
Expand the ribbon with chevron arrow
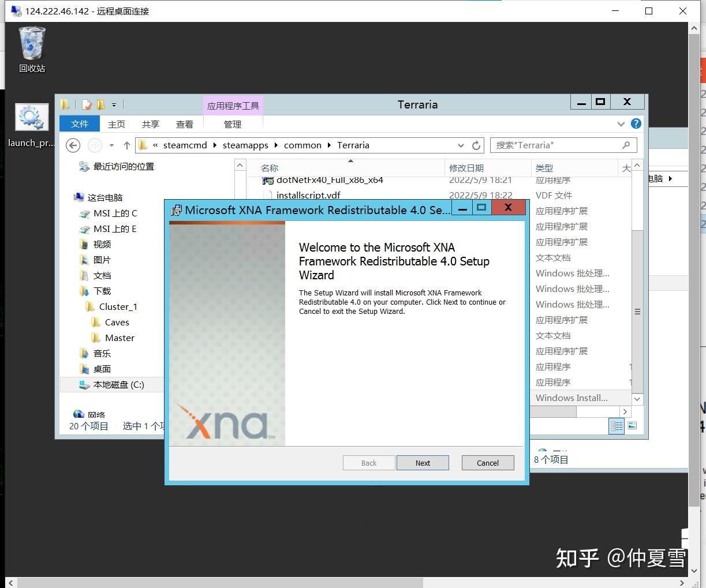pyautogui.click(x=621, y=123)
